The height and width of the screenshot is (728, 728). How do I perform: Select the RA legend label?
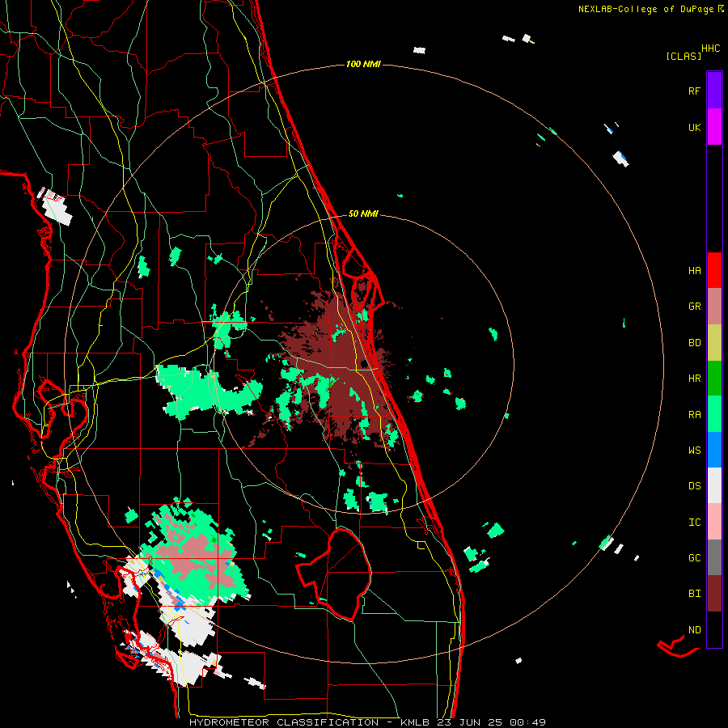694,414
